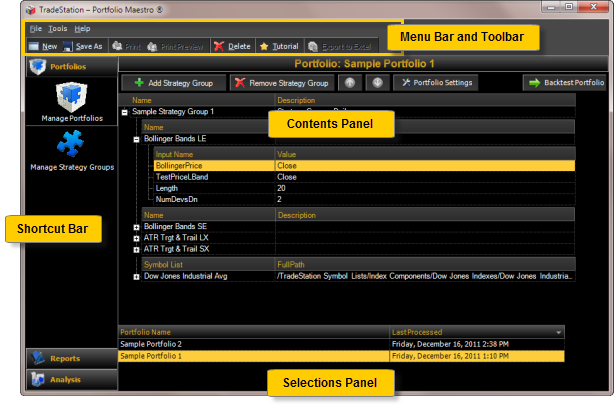
Task: Click the Input Name column header
Action: click(x=215, y=154)
